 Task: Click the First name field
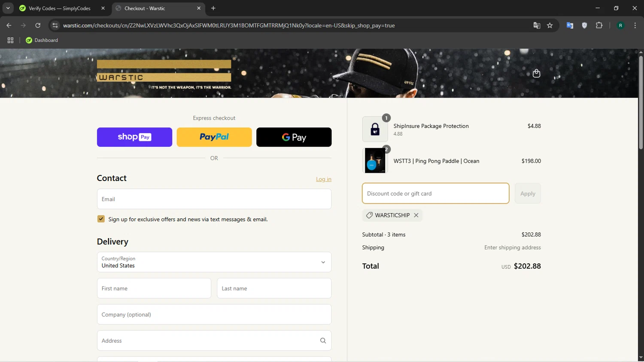coord(154,288)
